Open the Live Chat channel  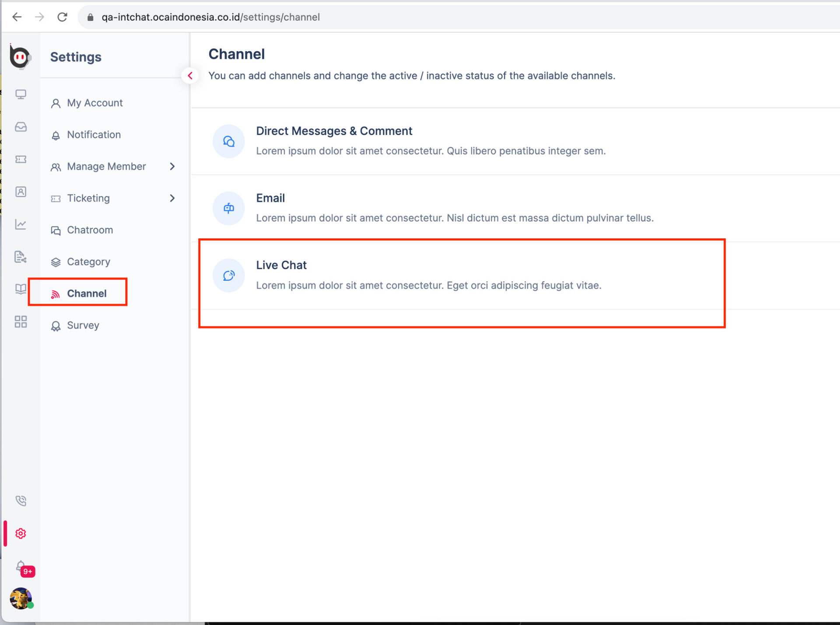281,265
